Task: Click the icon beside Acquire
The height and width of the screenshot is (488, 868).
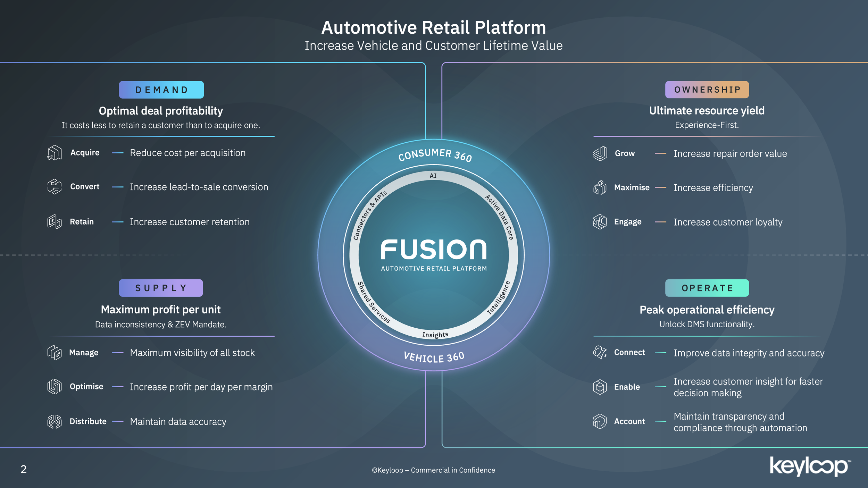Action: click(55, 153)
